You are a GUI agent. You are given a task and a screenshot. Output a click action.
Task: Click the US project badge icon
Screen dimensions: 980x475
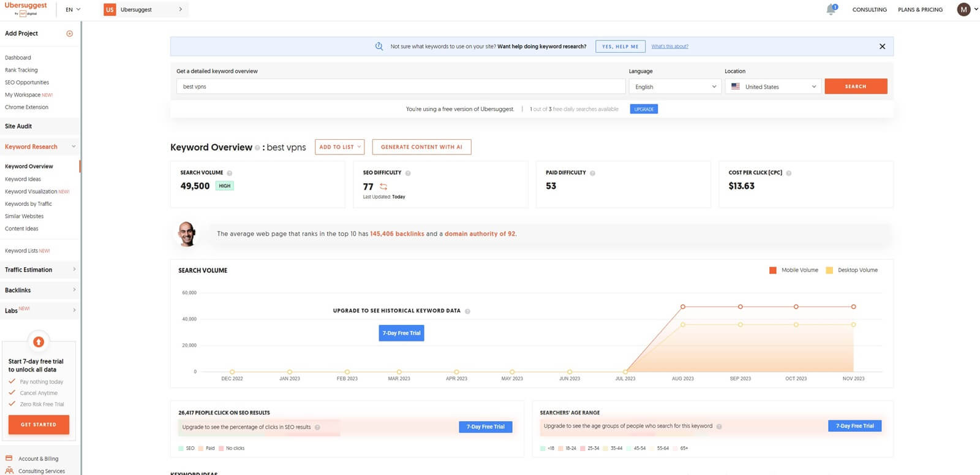pyautogui.click(x=110, y=10)
